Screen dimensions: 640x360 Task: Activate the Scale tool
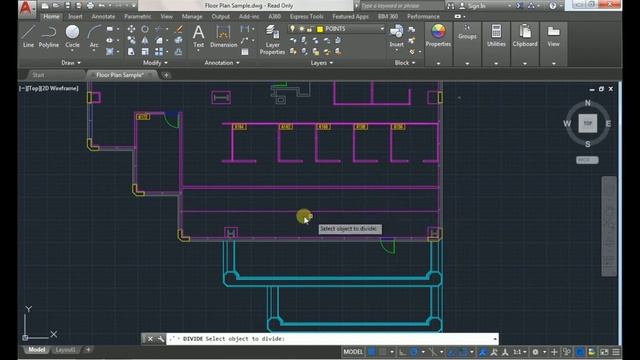(x=145, y=52)
